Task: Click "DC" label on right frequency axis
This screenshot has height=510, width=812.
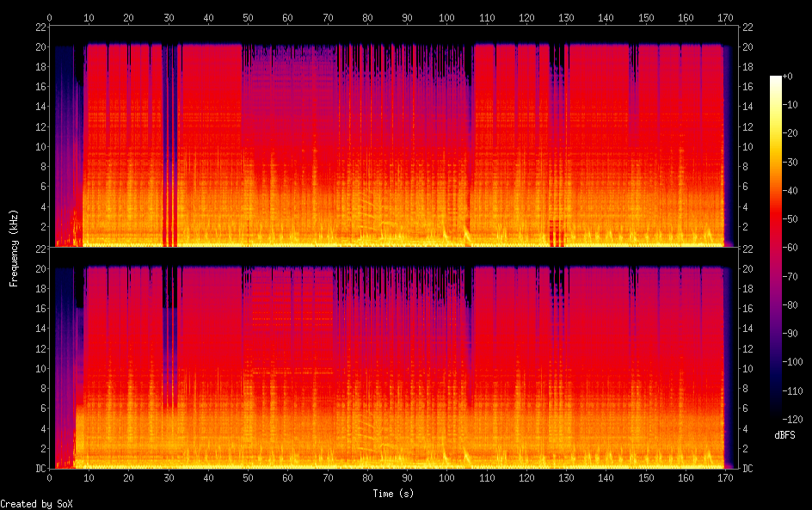Action: tap(747, 469)
